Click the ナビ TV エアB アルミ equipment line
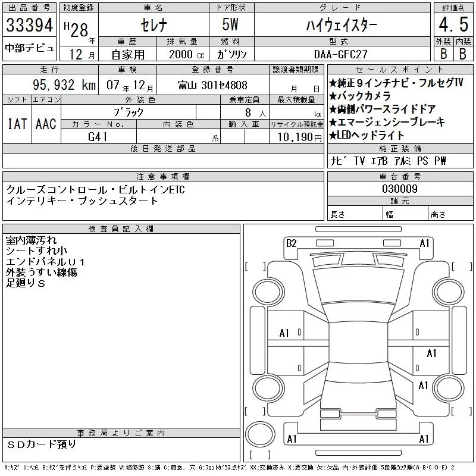This screenshot has width=476, height=476. point(389,161)
